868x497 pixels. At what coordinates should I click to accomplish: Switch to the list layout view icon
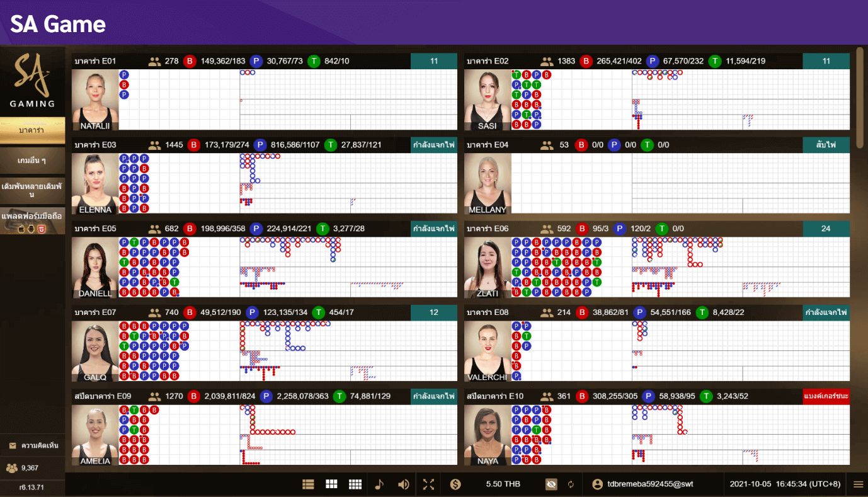tap(308, 484)
